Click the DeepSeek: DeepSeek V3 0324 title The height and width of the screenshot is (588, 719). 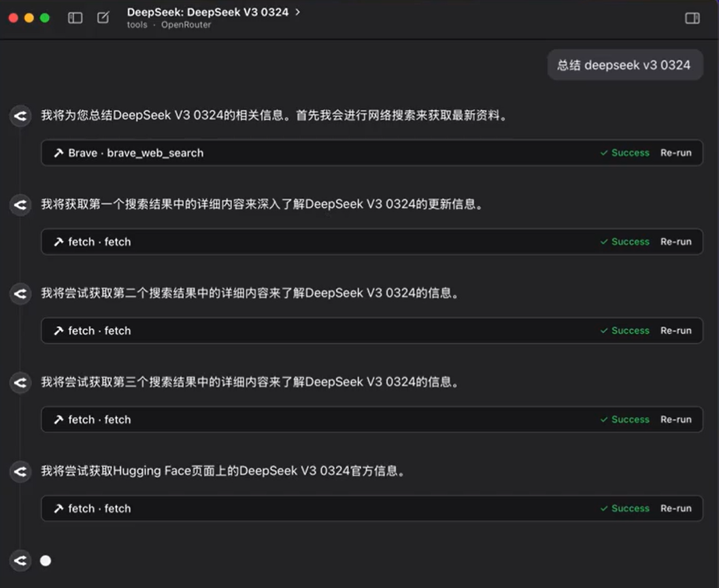[207, 12]
